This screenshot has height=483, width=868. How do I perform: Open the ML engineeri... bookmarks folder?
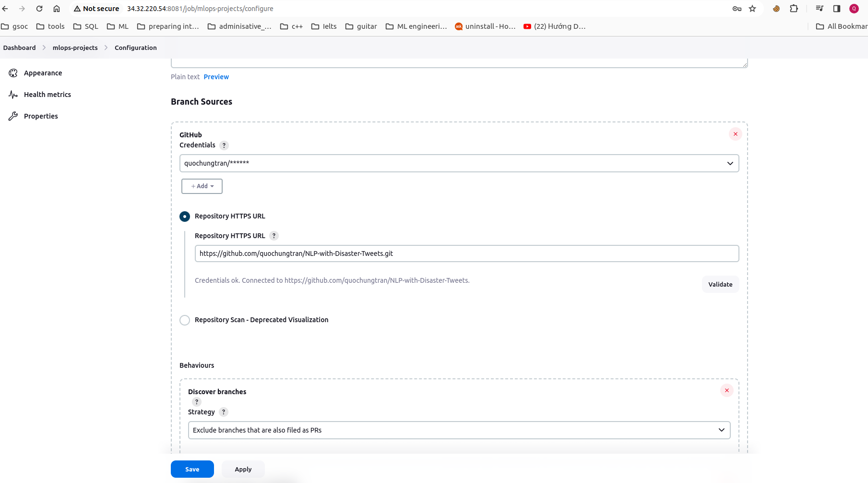coord(416,26)
